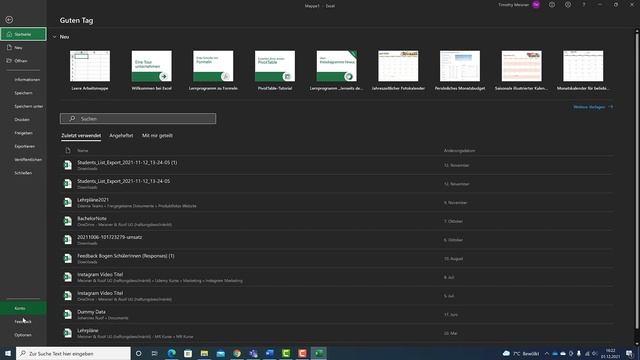
Task: Open Drucken from the sidebar
Action: click(x=22, y=120)
